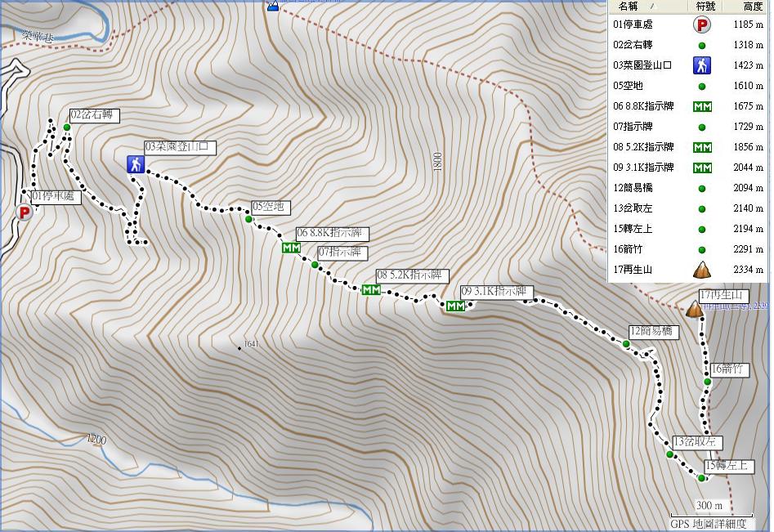The image size is (774, 532).
Task: Click the MM marker at 08 5.2K指示牌 on the map
Action: pos(371,289)
